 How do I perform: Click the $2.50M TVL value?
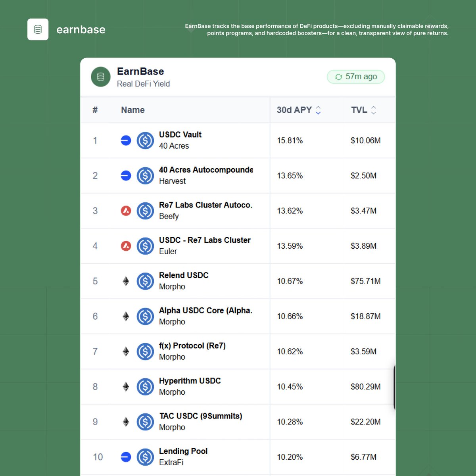click(x=364, y=175)
